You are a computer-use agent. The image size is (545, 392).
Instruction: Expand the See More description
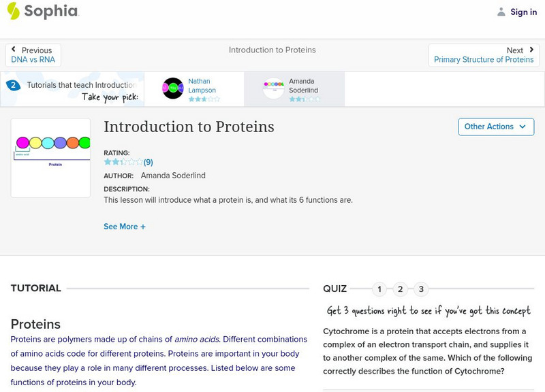click(125, 227)
